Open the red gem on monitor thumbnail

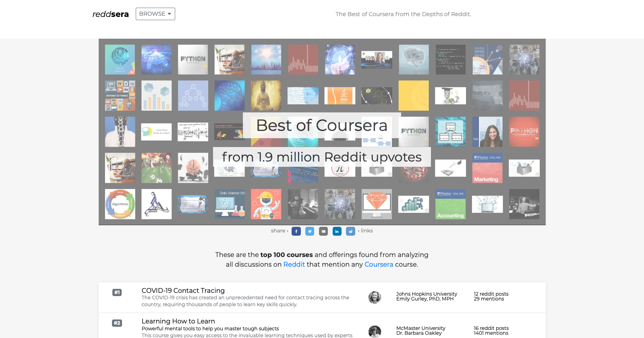tap(377, 204)
